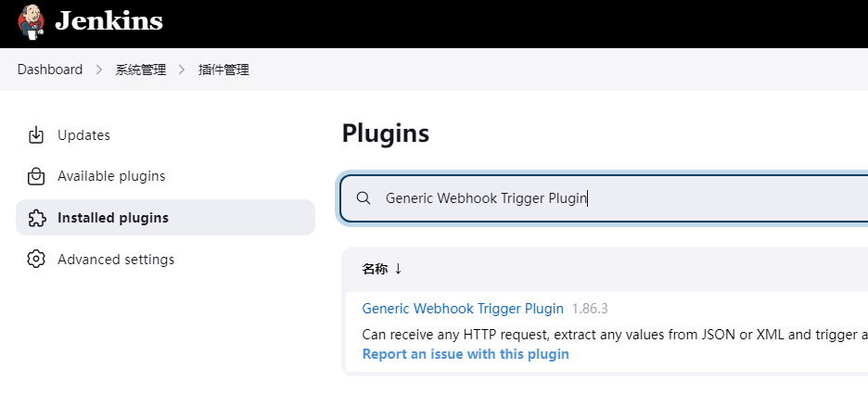Click the Updates download icon

click(36, 135)
